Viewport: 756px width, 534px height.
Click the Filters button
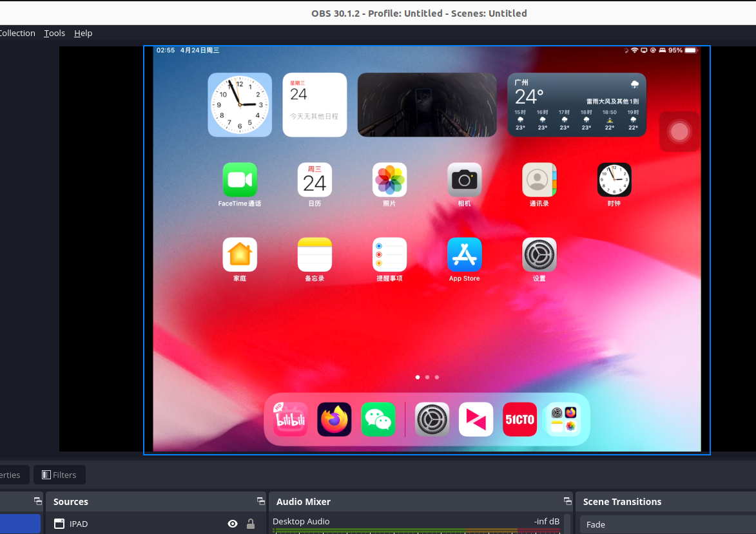(x=59, y=475)
